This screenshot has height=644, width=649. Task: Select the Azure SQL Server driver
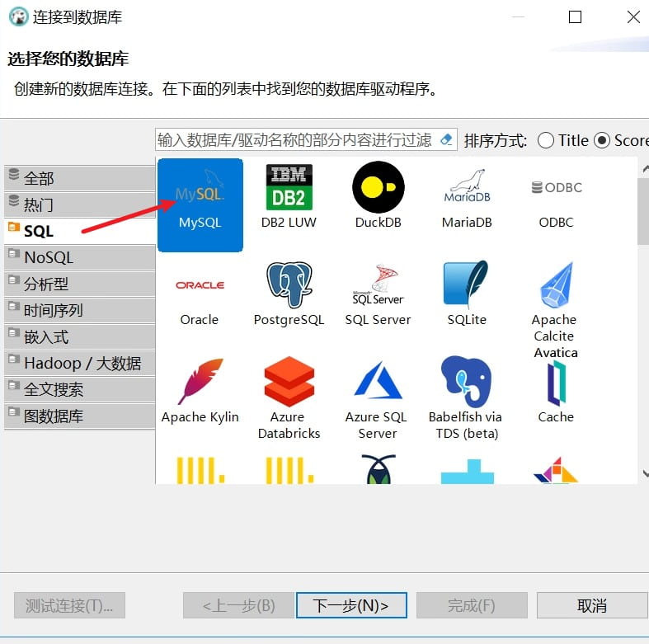pos(377,400)
